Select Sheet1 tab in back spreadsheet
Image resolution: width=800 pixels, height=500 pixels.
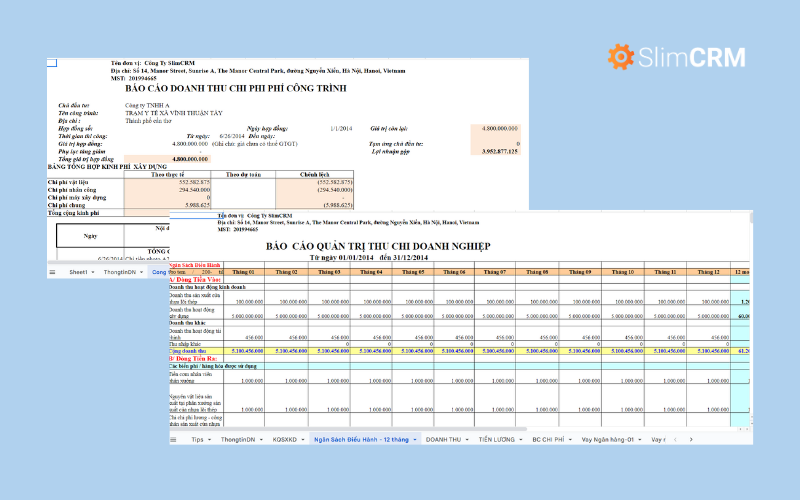point(79,272)
